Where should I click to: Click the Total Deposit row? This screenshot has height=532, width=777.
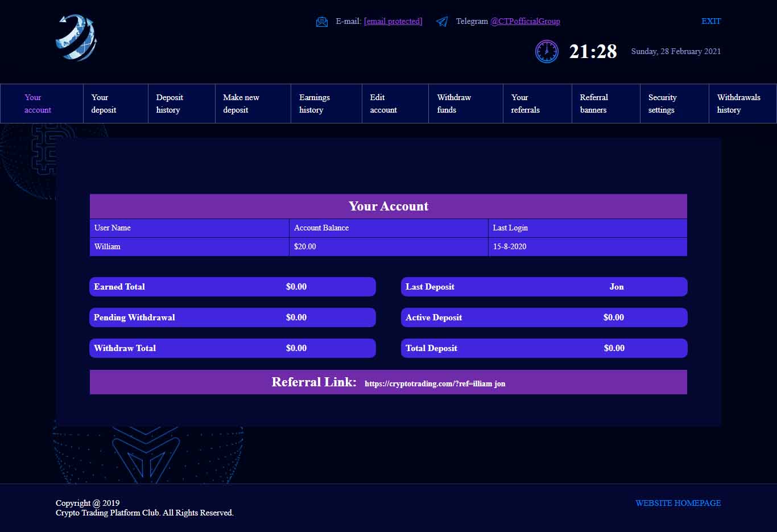544,348
